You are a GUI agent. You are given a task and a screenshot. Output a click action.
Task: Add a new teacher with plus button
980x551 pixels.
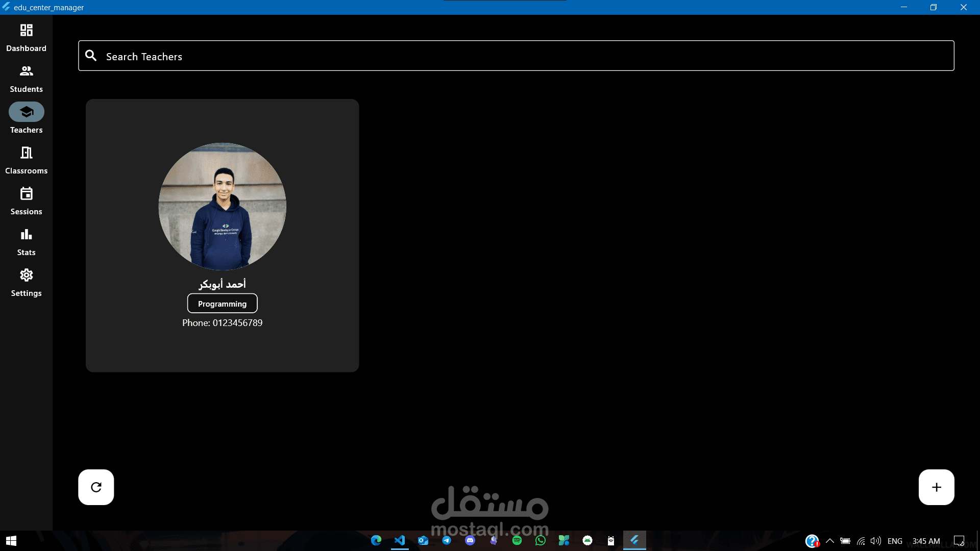(936, 487)
